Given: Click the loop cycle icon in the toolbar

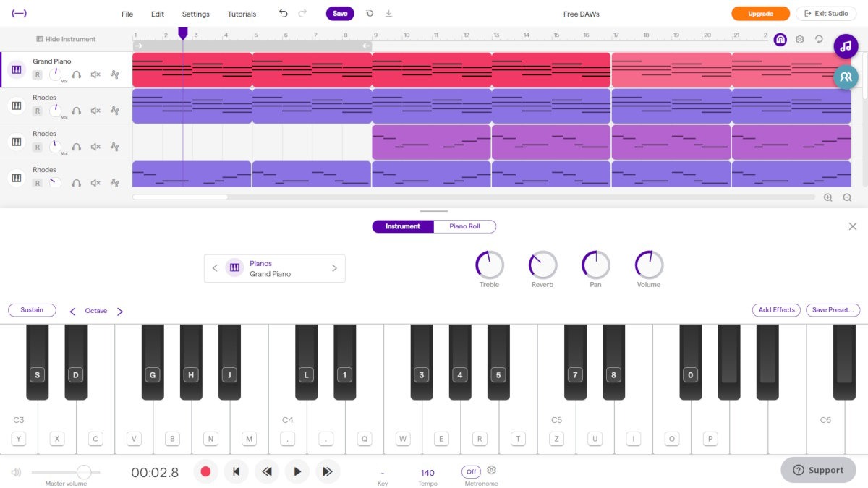Looking at the screenshot, I should (x=368, y=13).
